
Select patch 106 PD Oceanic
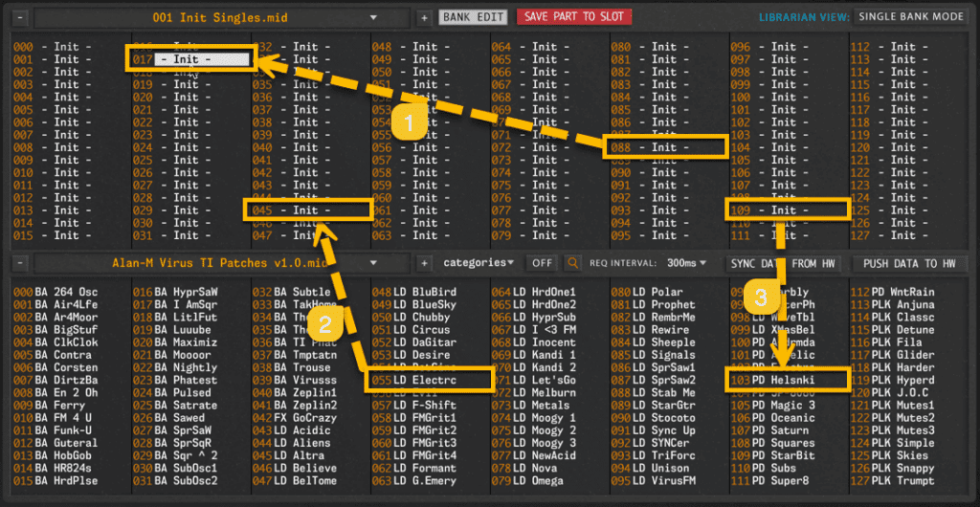(772, 418)
